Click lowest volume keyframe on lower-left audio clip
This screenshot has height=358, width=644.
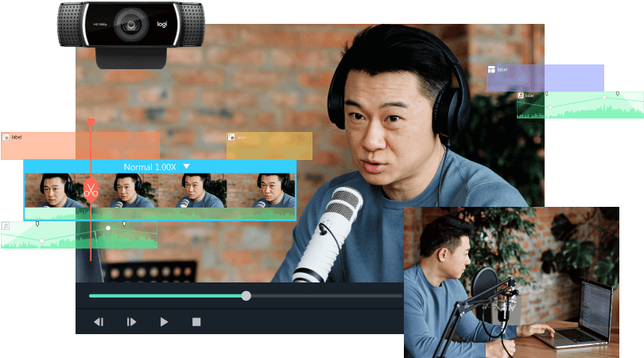[x=42, y=240]
